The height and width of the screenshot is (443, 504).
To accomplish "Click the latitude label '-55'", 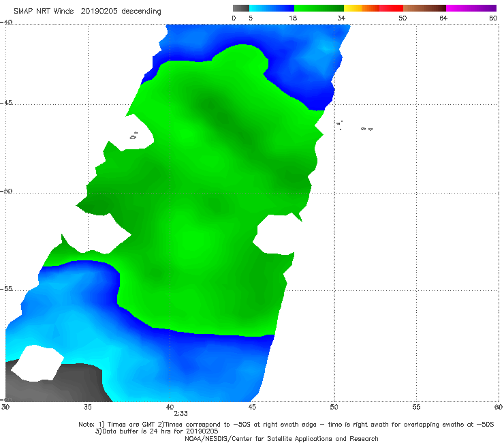I will click(6, 288).
